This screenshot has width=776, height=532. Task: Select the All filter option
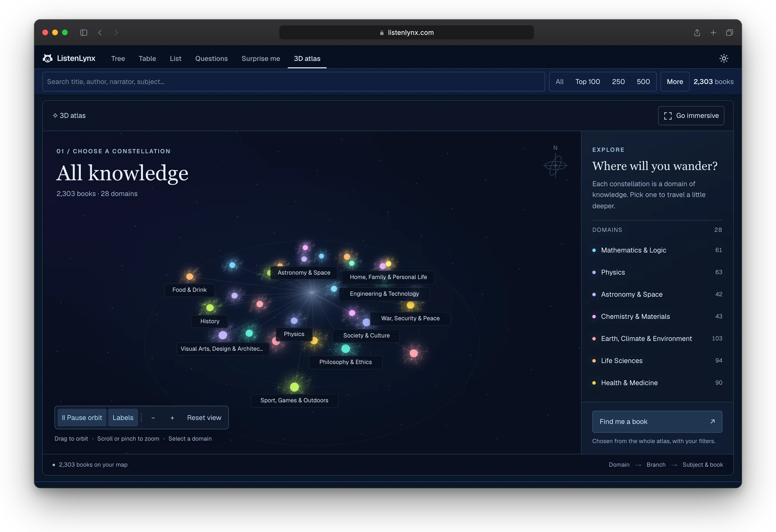coord(559,81)
